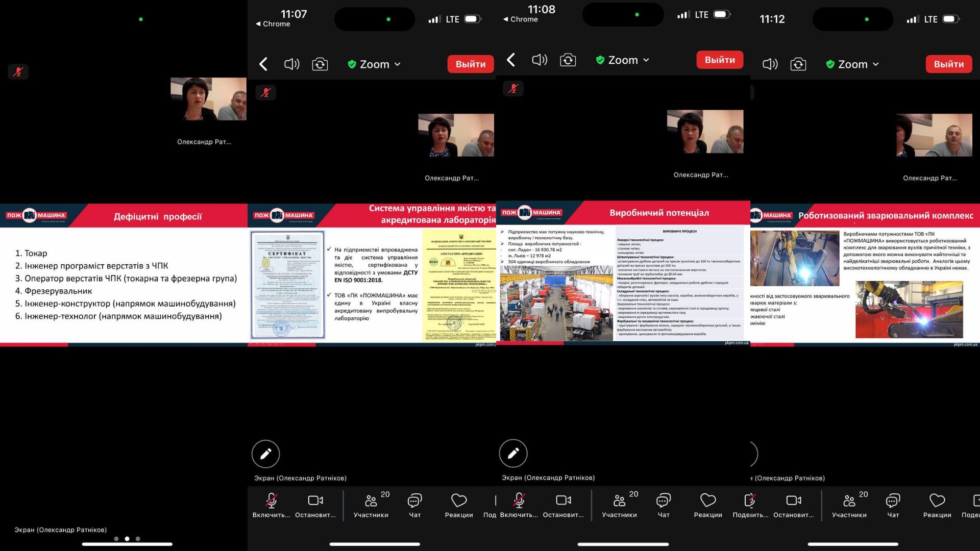Tap the back chevron in the 11:07 screen
980x551 pixels.
(263, 64)
